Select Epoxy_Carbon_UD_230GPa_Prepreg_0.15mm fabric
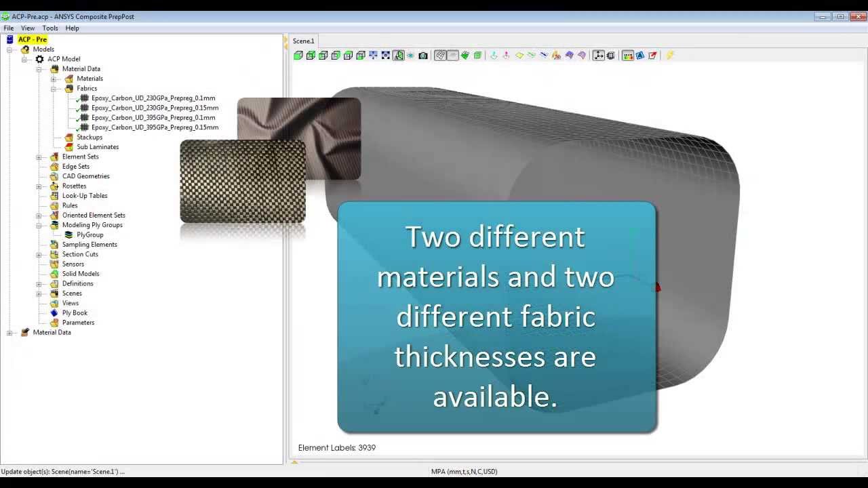Screen dimensions: 868x488 tap(155, 108)
